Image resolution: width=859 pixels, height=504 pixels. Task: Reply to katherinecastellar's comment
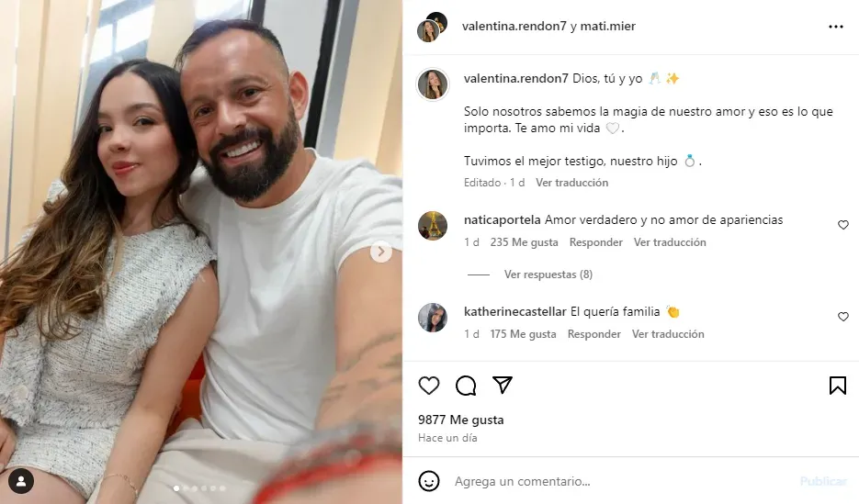[x=594, y=334]
